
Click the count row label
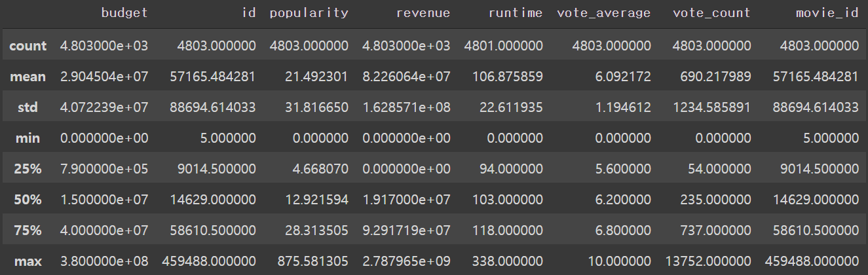coord(28,46)
